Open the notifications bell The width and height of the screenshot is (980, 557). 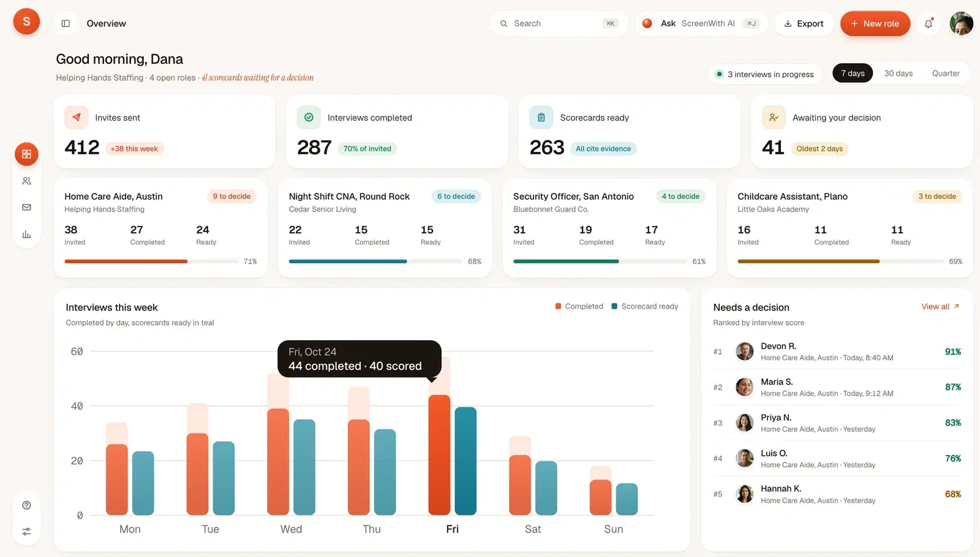929,23
